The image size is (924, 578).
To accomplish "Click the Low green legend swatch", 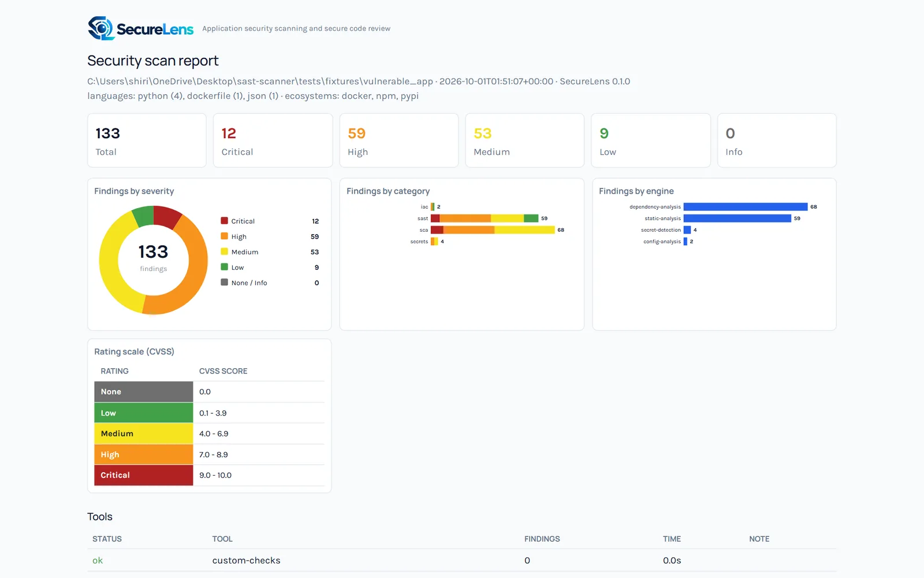I will 224,267.
